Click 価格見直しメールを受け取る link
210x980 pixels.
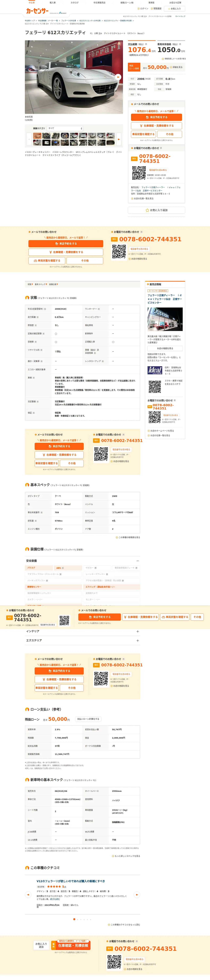pos(174,59)
